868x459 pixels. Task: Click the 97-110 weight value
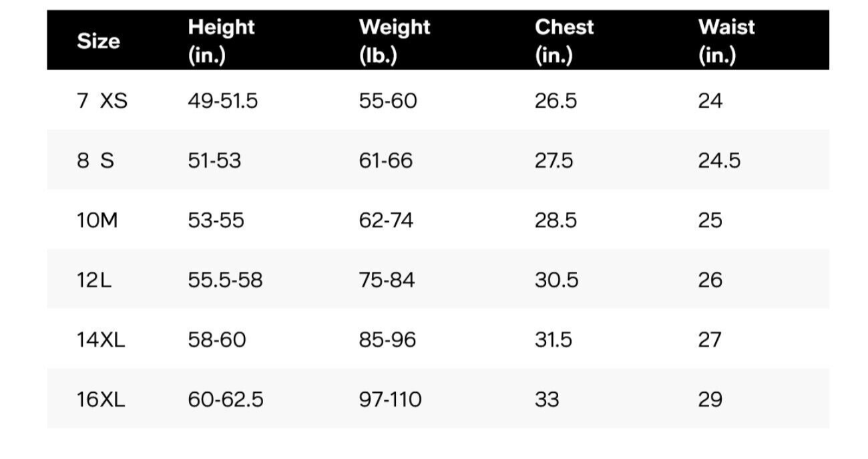391,400
